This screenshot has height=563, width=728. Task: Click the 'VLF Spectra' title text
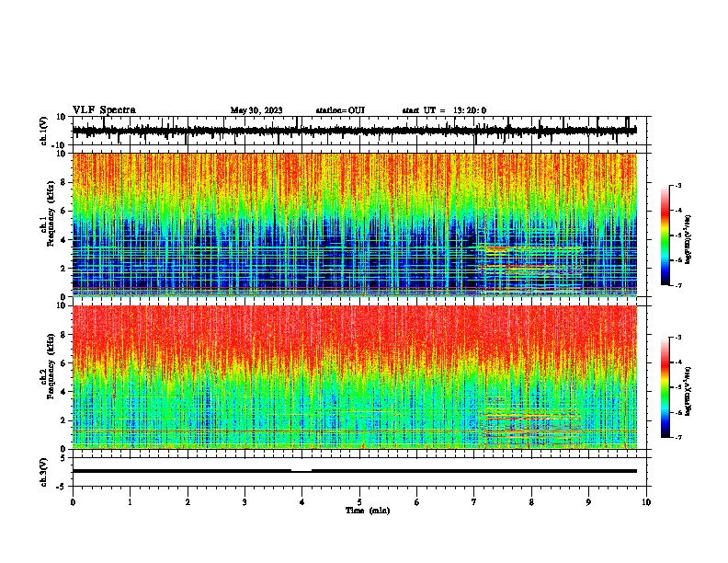pyautogui.click(x=104, y=110)
